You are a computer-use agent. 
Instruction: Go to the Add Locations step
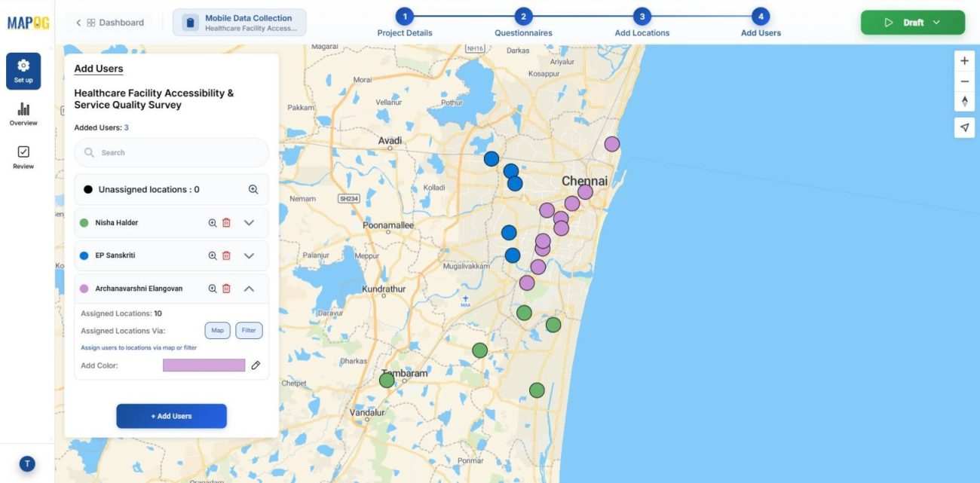tap(643, 23)
